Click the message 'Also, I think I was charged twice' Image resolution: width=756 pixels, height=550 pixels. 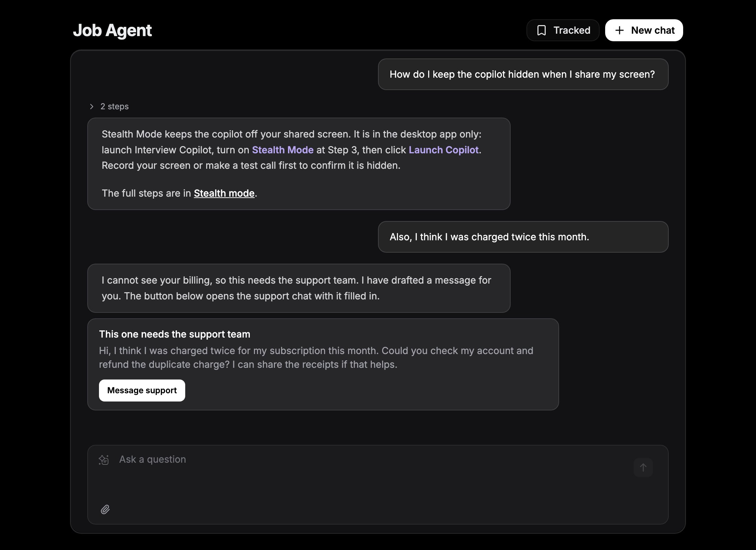click(x=523, y=237)
